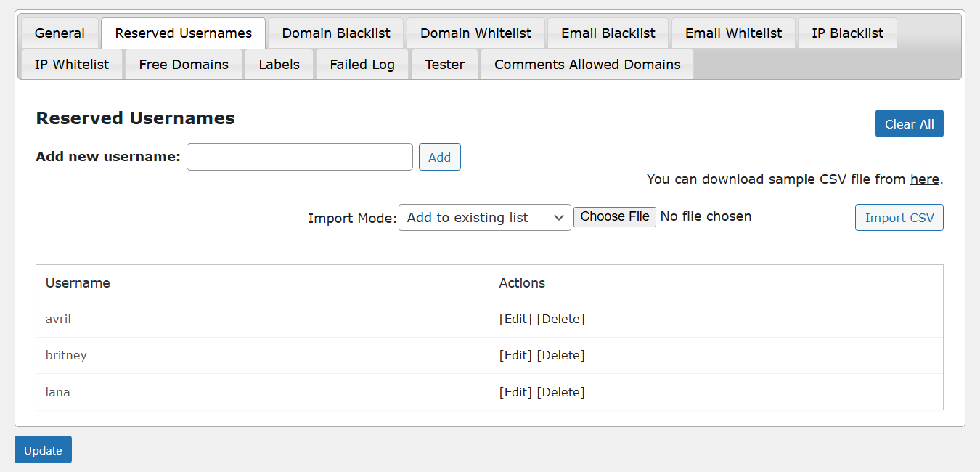
Task: Open the IP Blacklist tab
Action: [x=847, y=33]
